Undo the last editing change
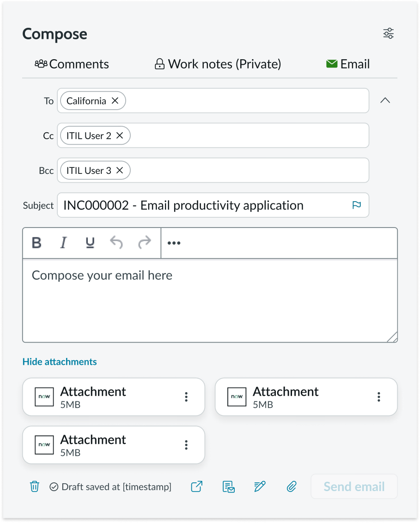Screen dimensions: 420x523 [116, 242]
